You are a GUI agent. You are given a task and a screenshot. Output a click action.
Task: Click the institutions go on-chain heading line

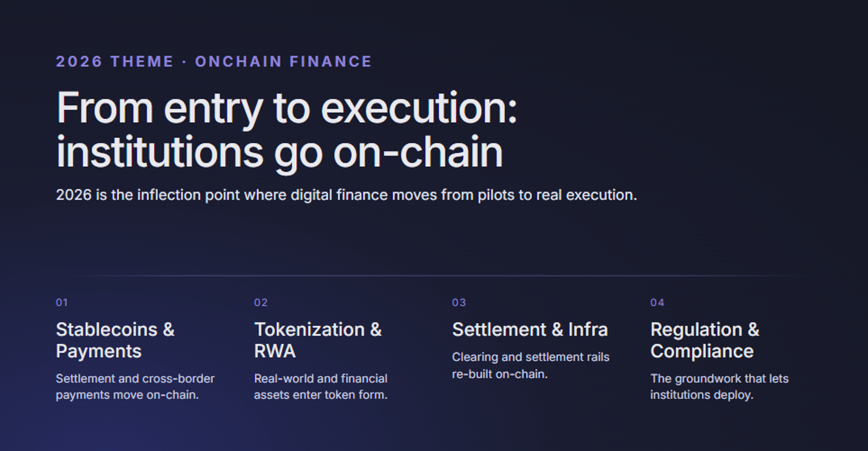(x=279, y=153)
